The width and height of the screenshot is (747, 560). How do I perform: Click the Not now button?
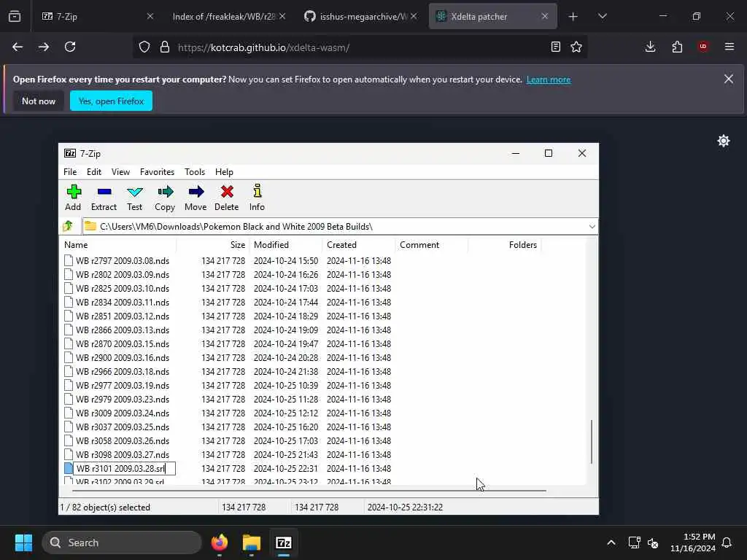(x=39, y=101)
